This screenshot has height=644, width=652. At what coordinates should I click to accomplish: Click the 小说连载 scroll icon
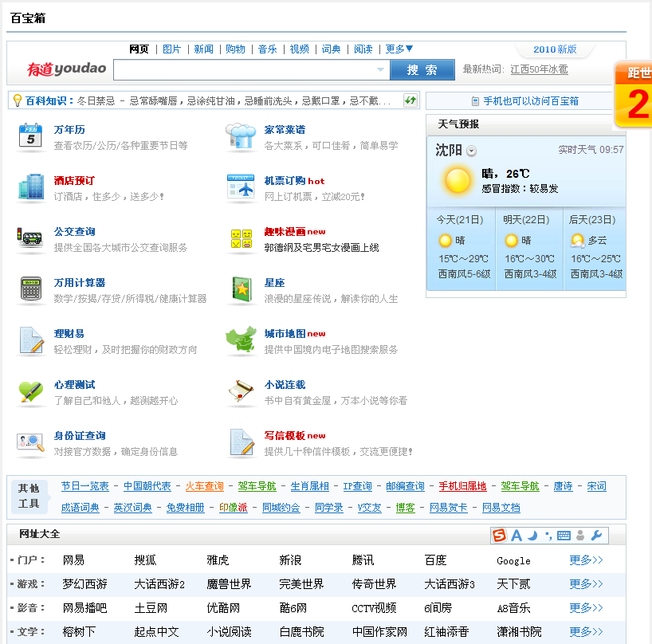pyautogui.click(x=242, y=391)
